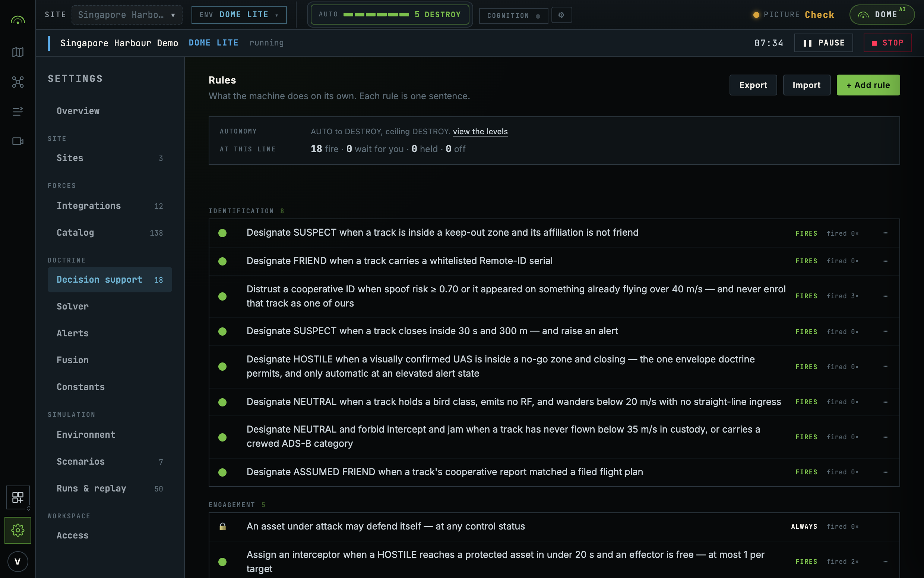The width and height of the screenshot is (924, 578).
Task: Open Fusion doctrine page
Action: (x=110, y=360)
